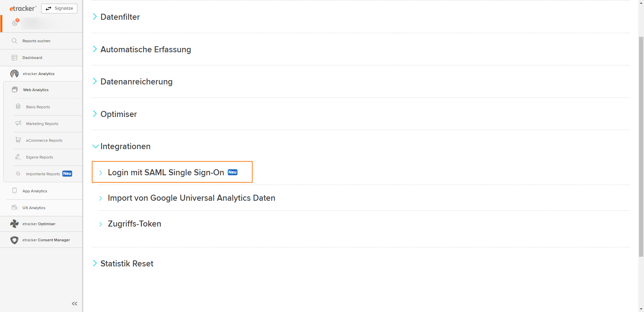Viewport: 644px width, 312px height.
Task: Open Import von Google Universal Analytics Daten
Action: tap(191, 198)
